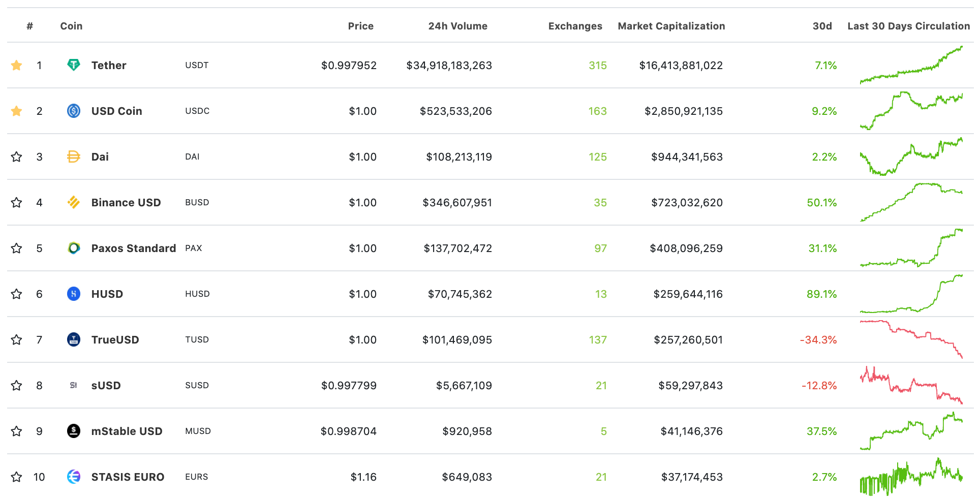Favorite HUSD with the star toggle
Viewport: 980px width, 498px height.
coord(17,294)
